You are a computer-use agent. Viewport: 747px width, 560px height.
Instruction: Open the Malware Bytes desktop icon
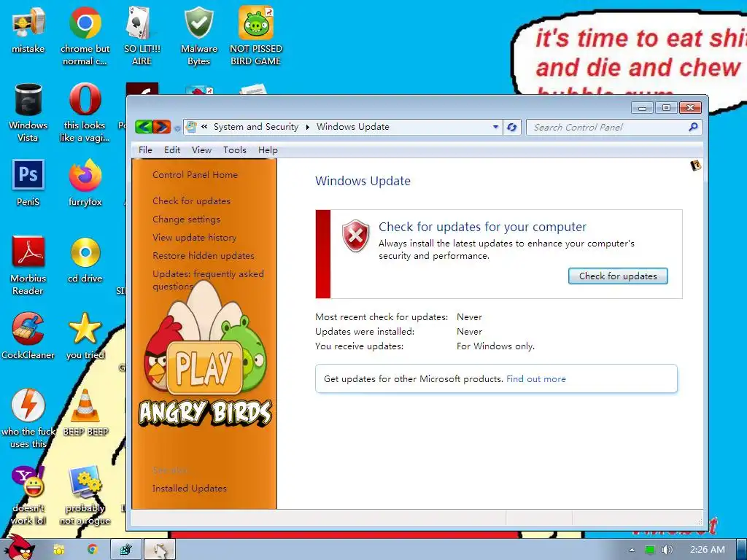coord(198,36)
